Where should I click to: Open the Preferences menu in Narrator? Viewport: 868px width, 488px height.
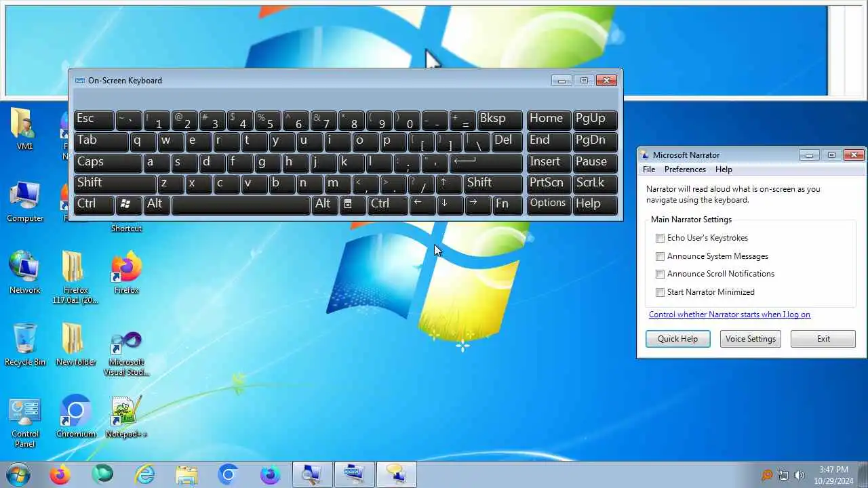point(685,169)
